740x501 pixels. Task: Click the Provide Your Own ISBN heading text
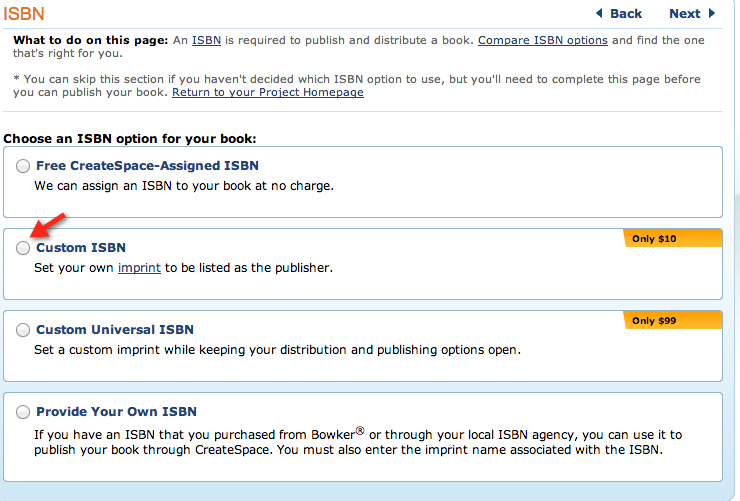tap(116, 411)
